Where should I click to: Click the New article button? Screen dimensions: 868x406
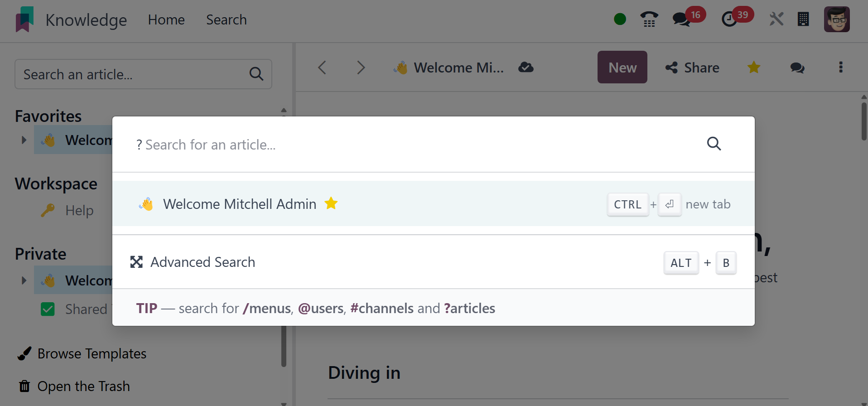[x=622, y=68]
